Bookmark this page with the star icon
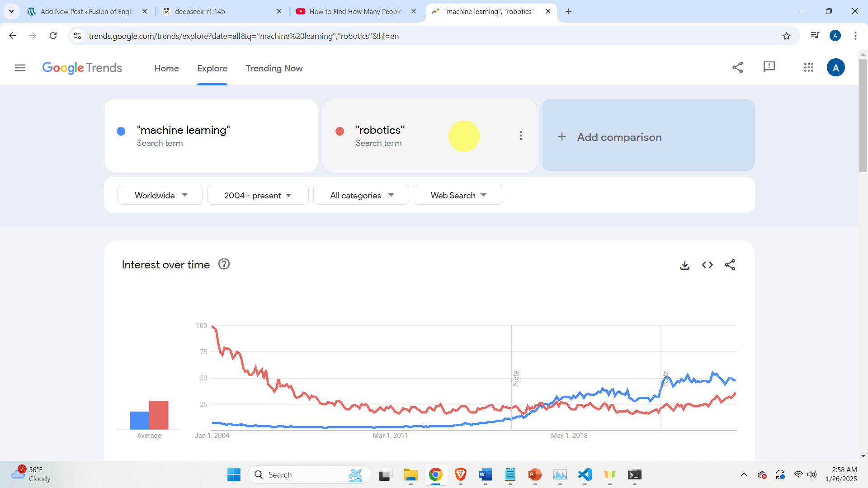Screen dimensions: 868x488 pyautogui.click(x=787, y=36)
